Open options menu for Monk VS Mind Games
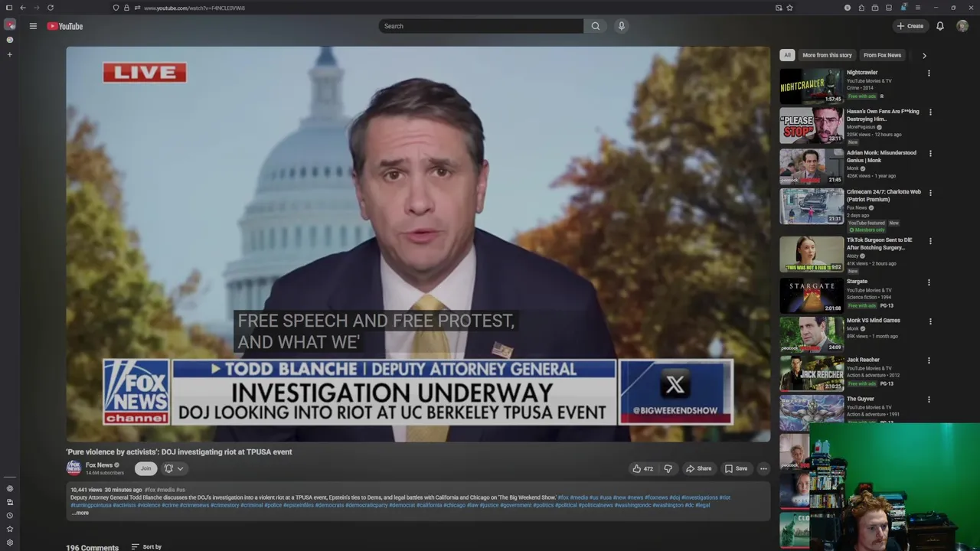 coord(930,321)
